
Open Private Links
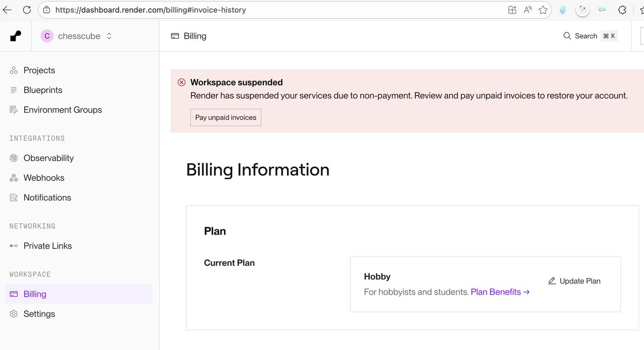point(48,246)
